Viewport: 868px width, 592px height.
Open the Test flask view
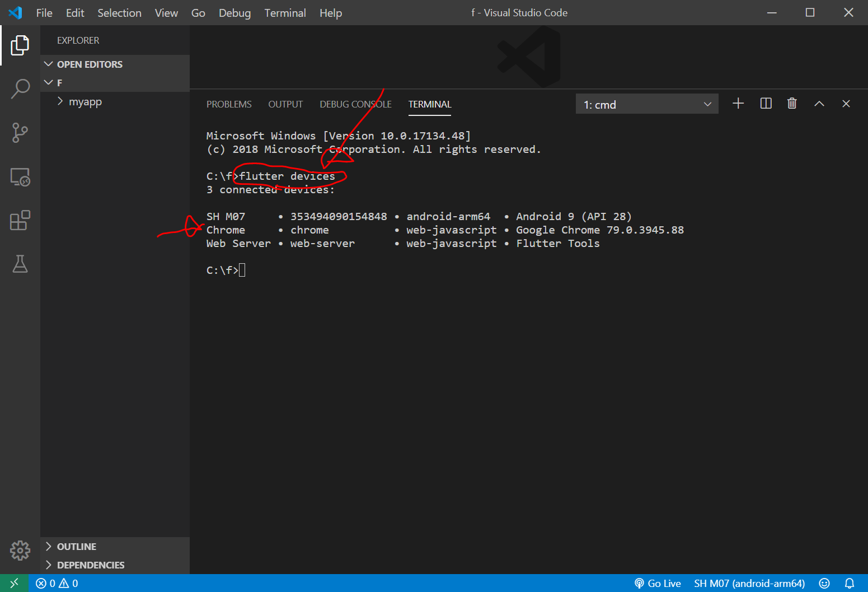20,264
